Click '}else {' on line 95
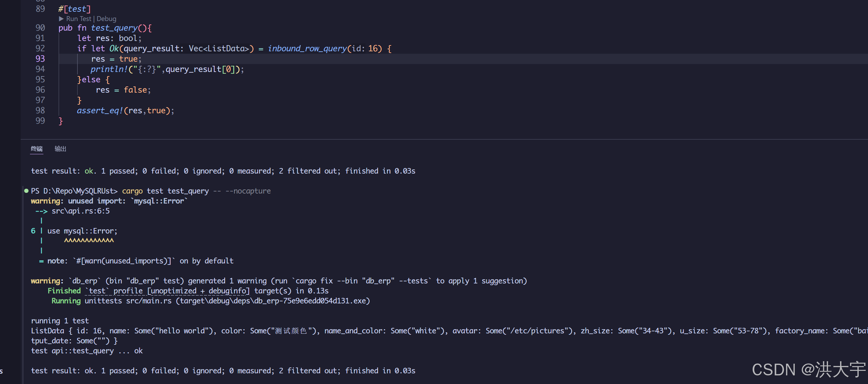Screen dimensions: 868x384 click(93, 80)
